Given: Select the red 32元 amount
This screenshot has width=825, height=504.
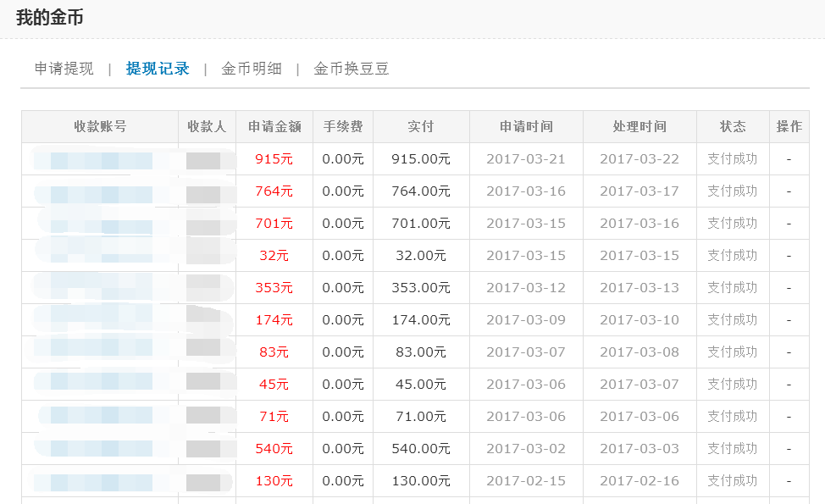Looking at the screenshot, I should (x=274, y=256).
